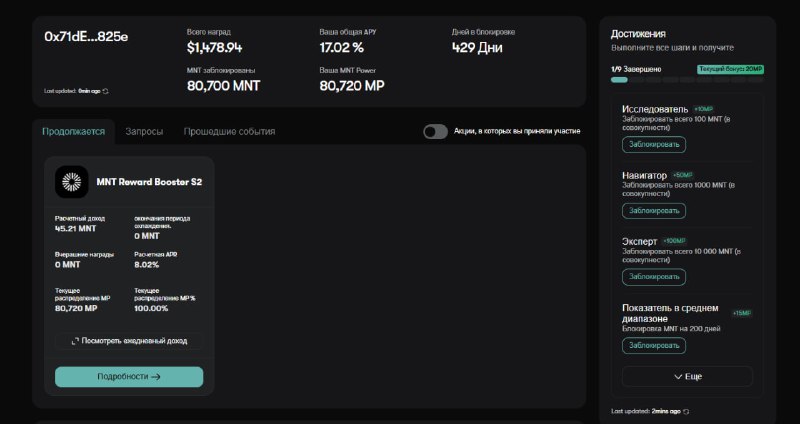Select the Продолжается tab
Image resolution: width=800 pixels, height=424 pixels.
pos(73,132)
